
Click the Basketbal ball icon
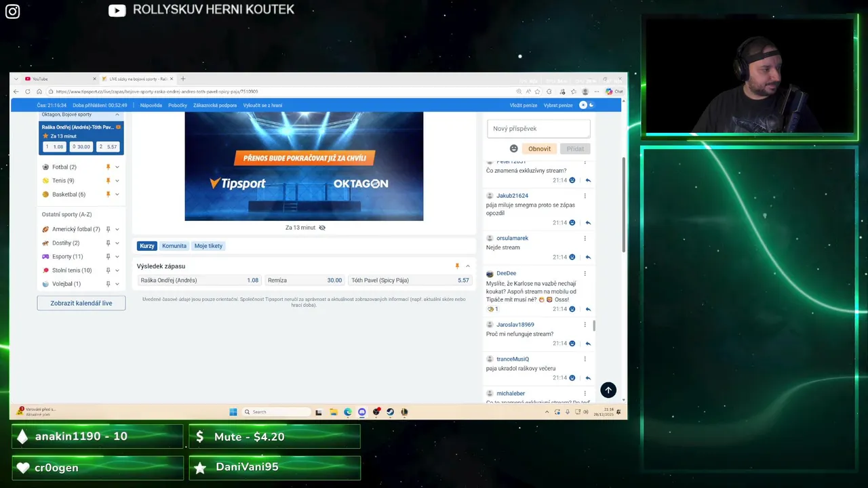click(45, 195)
